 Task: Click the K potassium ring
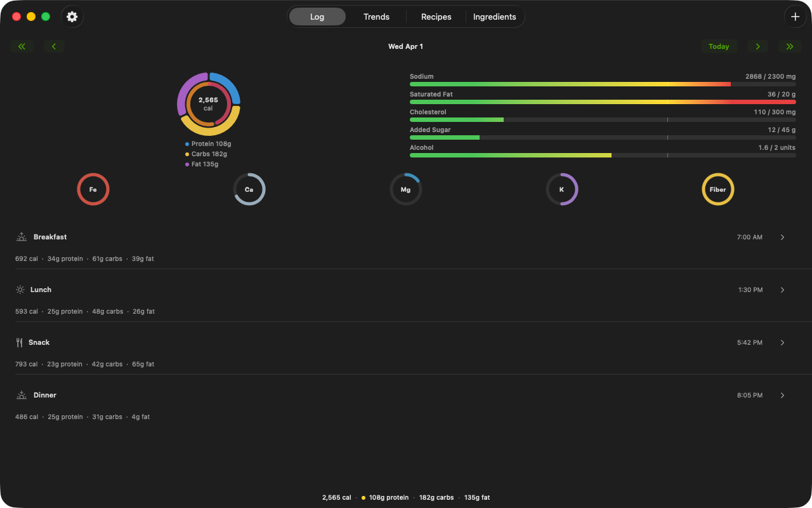click(x=562, y=189)
